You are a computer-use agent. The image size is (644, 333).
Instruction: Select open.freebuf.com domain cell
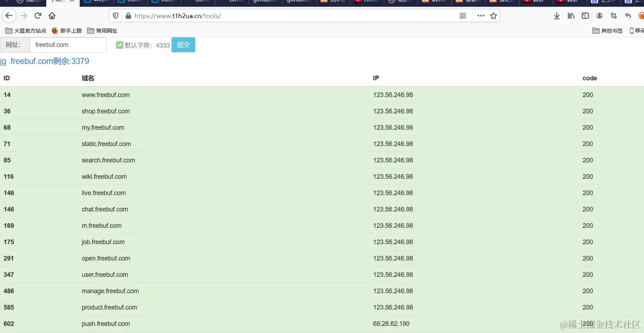[x=105, y=258]
